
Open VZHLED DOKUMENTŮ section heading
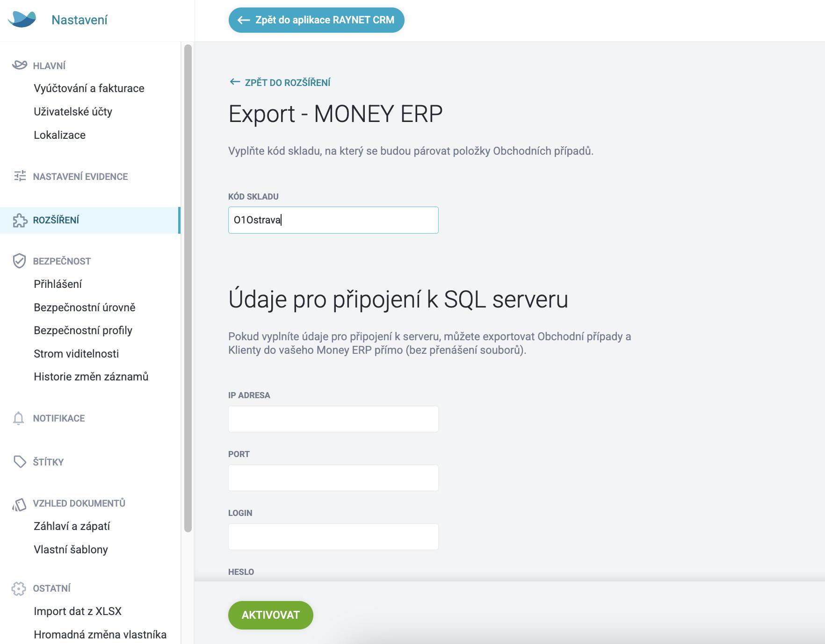click(79, 503)
